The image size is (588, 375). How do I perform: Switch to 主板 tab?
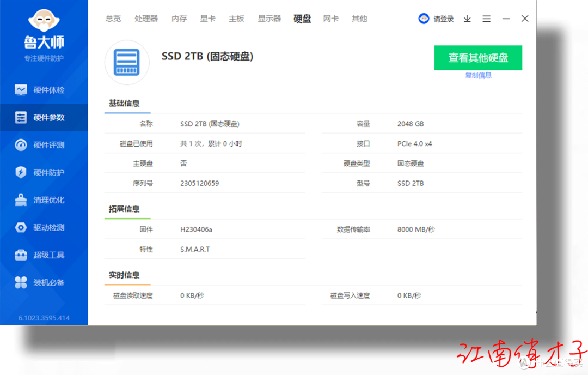[237, 19]
